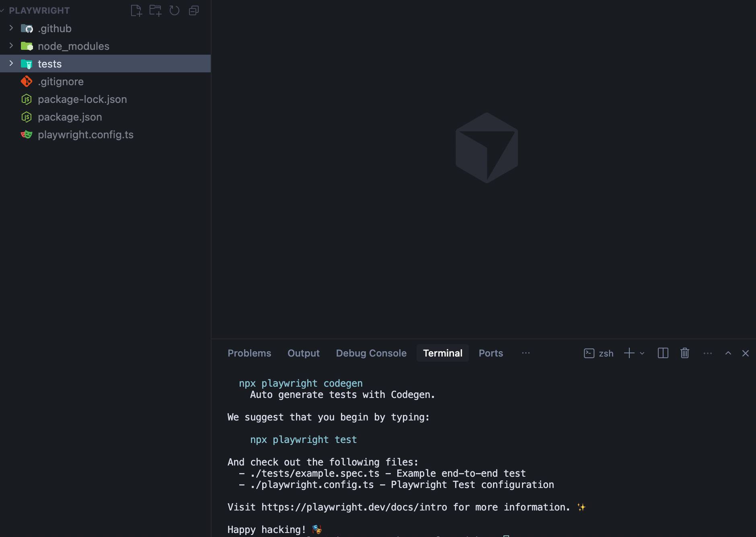Expand the tests folder chevron
Image resolution: width=756 pixels, height=537 pixels.
click(11, 64)
